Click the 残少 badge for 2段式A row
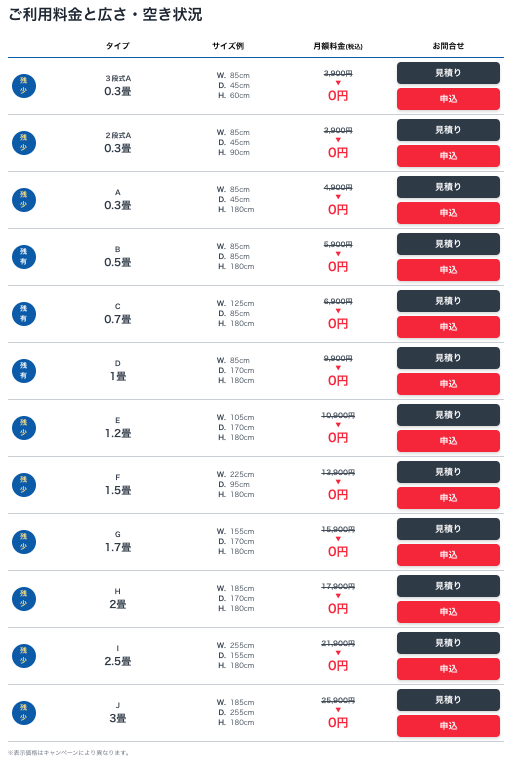 click(x=23, y=143)
